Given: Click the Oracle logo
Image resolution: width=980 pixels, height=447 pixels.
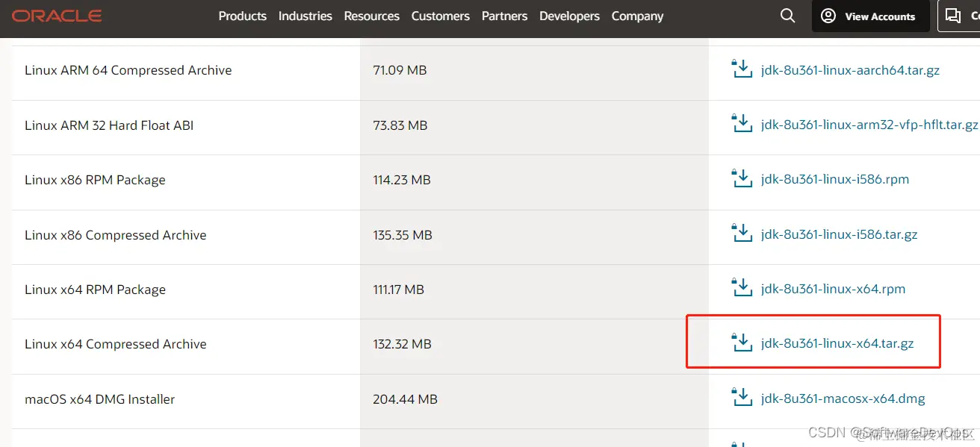Looking at the screenshot, I should pos(57,16).
